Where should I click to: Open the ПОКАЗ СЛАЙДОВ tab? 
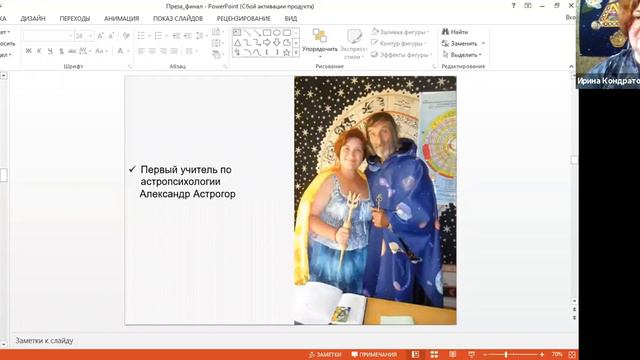pyautogui.click(x=178, y=18)
